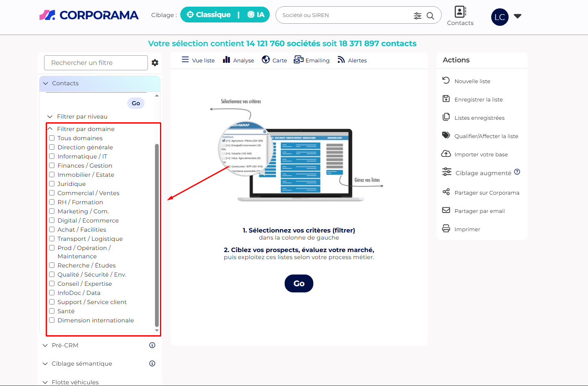This screenshot has width=588, height=386.
Task: Open advanced search sliders icon
Action: click(418, 16)
